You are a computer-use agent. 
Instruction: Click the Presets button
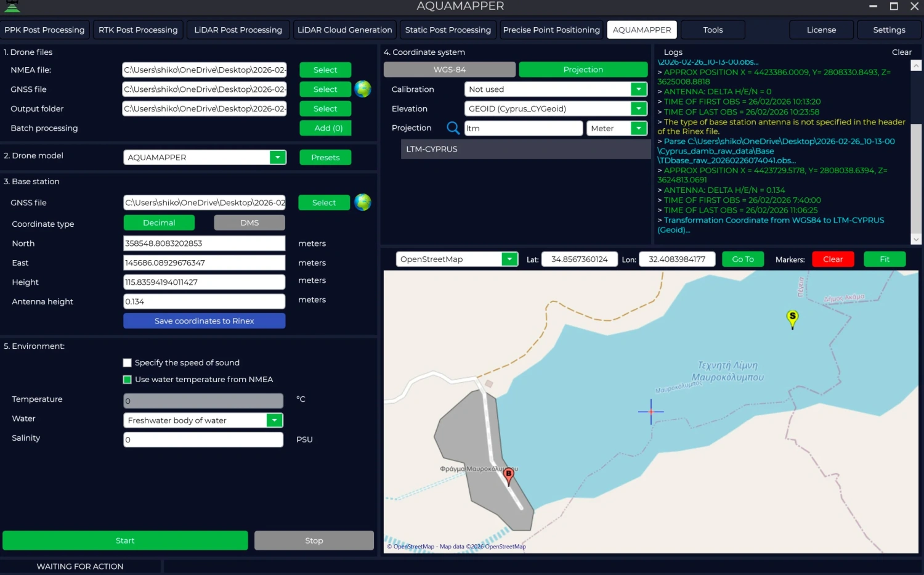click(x=325, y=157)
